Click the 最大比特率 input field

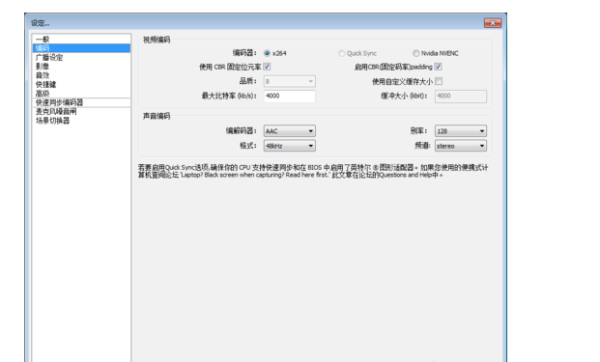click(x=289, y=96)
